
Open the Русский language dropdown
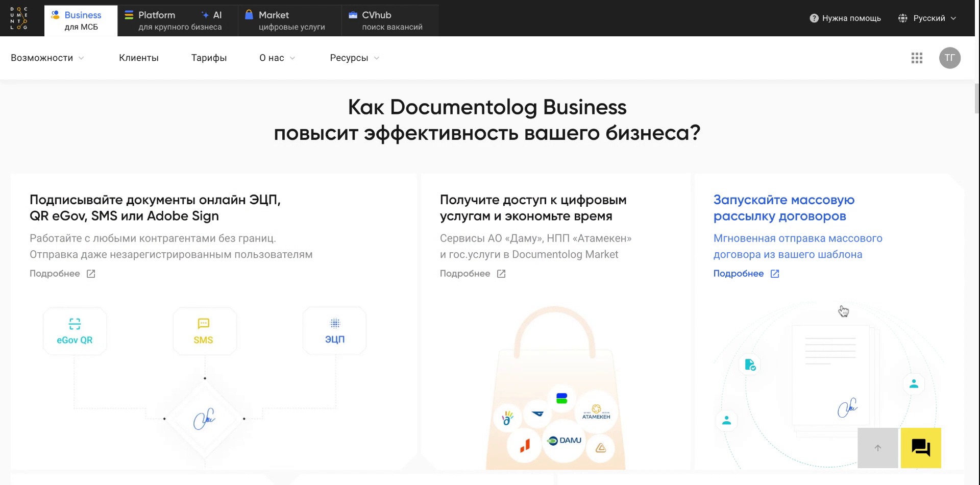[x=928, y=18]
